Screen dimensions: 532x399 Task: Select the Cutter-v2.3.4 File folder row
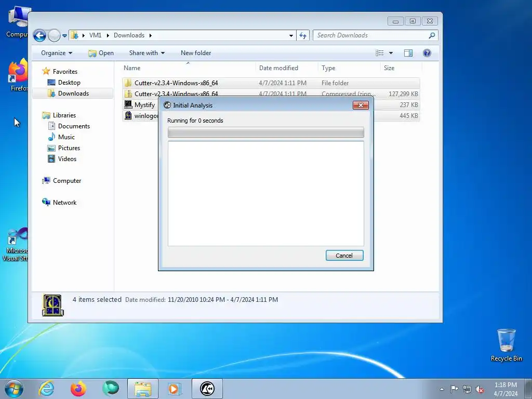click(271, 83)
